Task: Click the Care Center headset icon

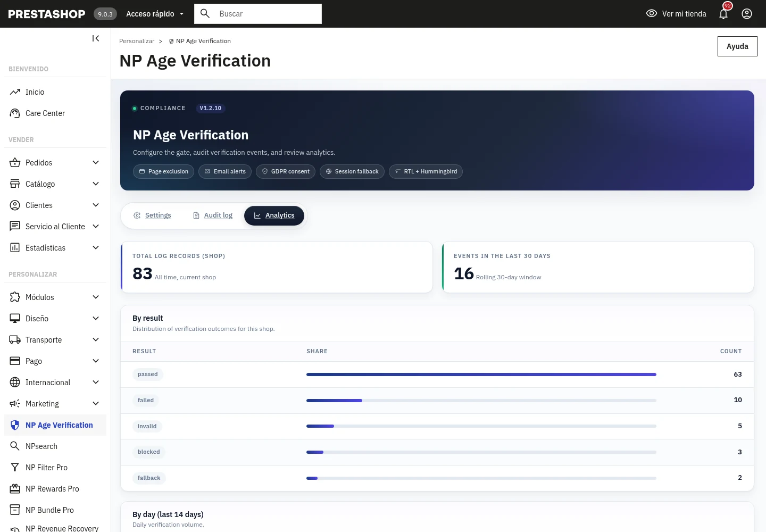Action: click(x=15, y=113)
